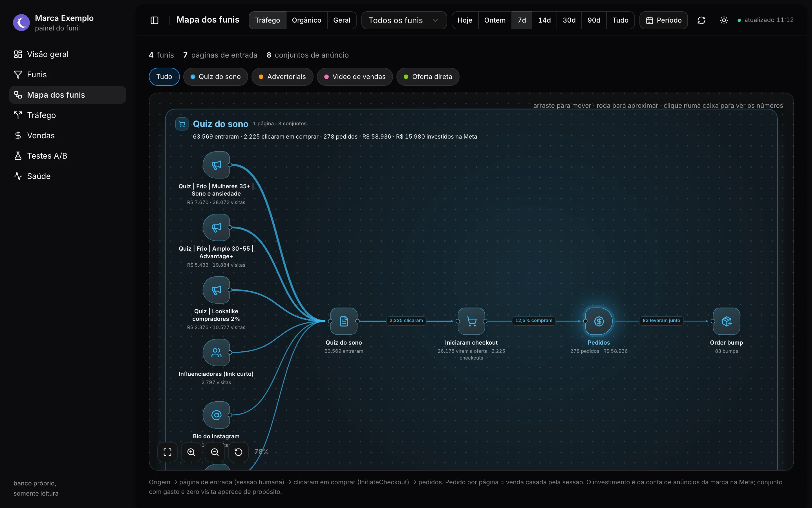Switch source to Orgânico
Image resolution: width=812 pixels, height=508 pixels.
(306, 20)
